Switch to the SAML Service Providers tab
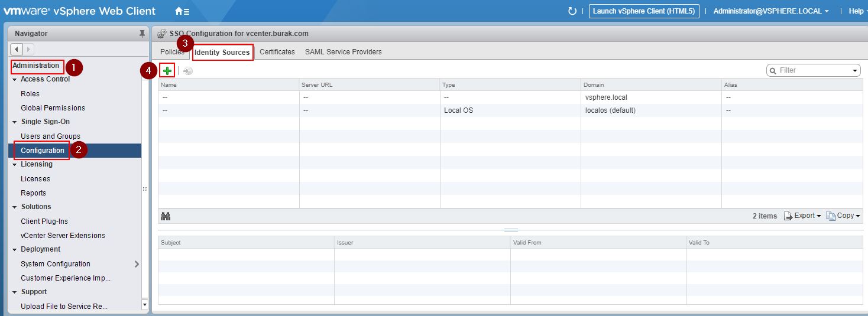Viewport: 868px width, 316px height. 344,52
